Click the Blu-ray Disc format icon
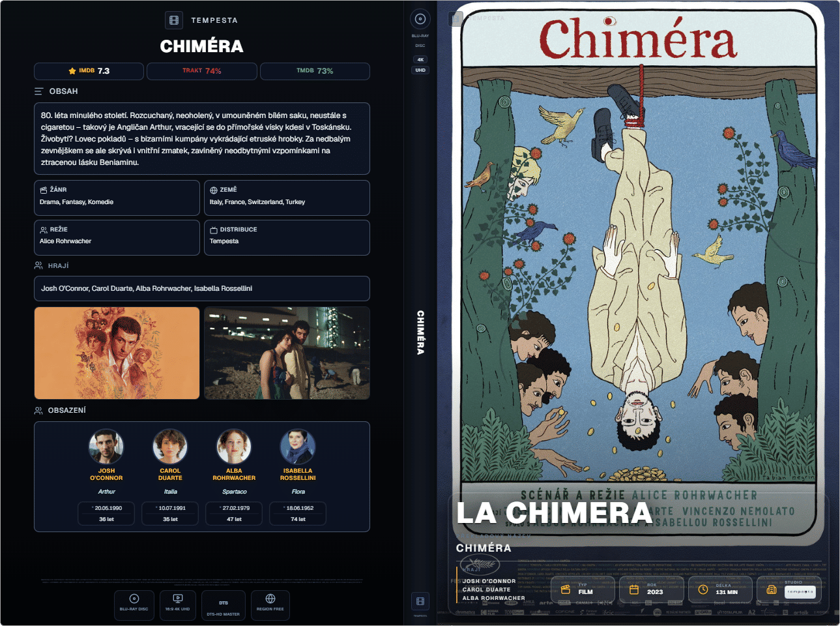This screenshot has height=626, width=840. [134, 599]
